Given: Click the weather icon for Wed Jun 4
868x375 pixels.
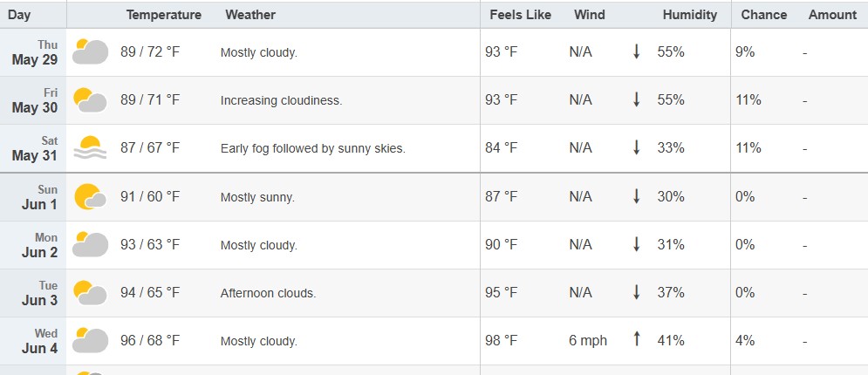Looking at the screenshot, I should (x=90, y=341).
